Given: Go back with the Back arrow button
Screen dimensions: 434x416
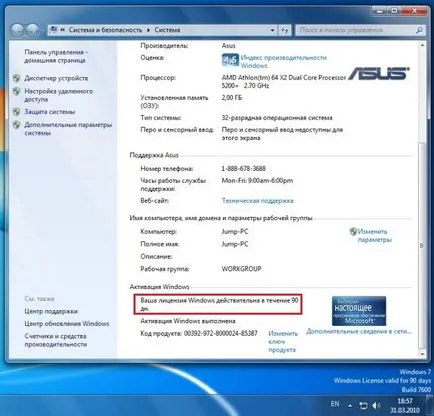Looking at the screenshot, I should click(17, 30).
